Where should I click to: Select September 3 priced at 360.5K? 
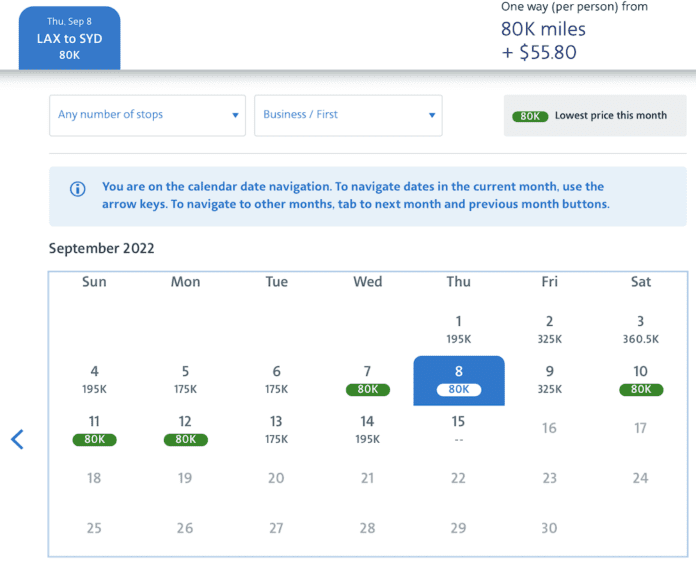click(x=640, y=329)
